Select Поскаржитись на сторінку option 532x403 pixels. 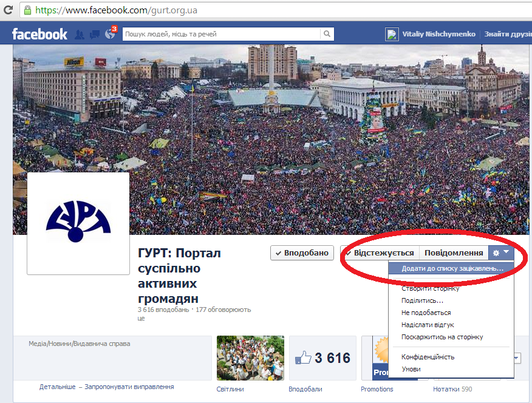pos(442,337)
